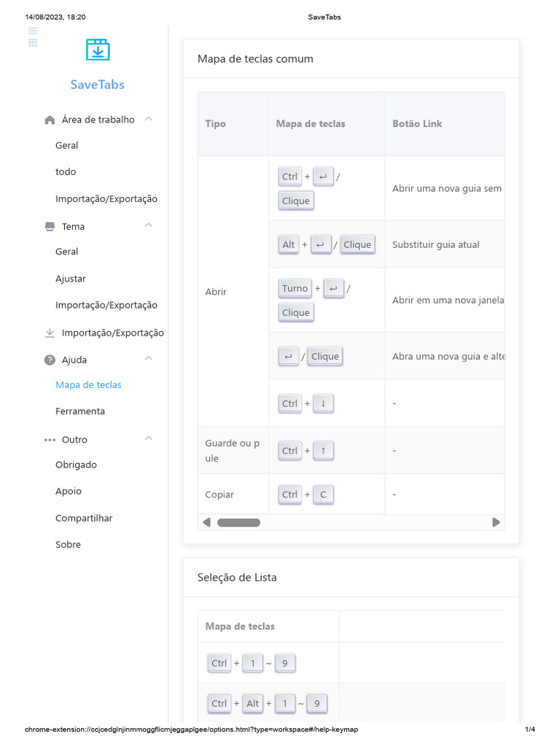Click the question mark icon beside Ajuda
Image resolution: width=560 pixels, height=747 pixels.
tap(50, 360)
